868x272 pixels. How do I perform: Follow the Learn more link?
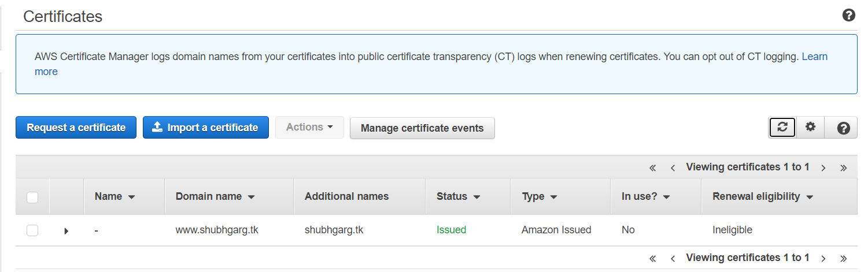click(x=815, y=57)
